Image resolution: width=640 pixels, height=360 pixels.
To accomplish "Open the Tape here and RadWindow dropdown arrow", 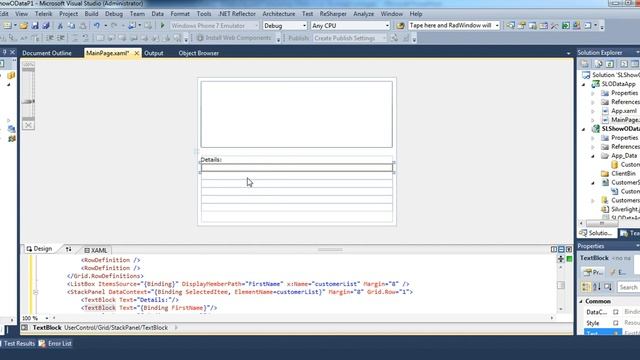I will tap(497, 25).
